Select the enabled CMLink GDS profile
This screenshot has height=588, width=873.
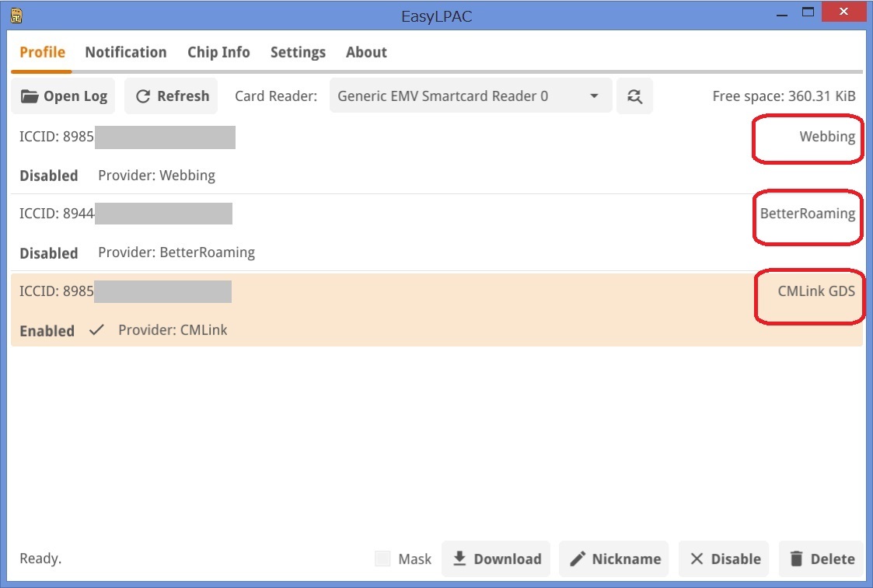click(389, 311)
